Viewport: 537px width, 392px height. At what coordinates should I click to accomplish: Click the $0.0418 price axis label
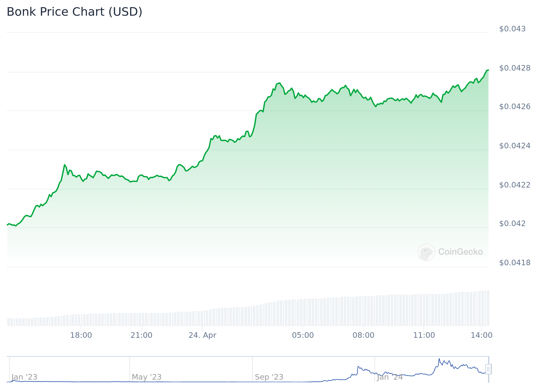(514, 263)
